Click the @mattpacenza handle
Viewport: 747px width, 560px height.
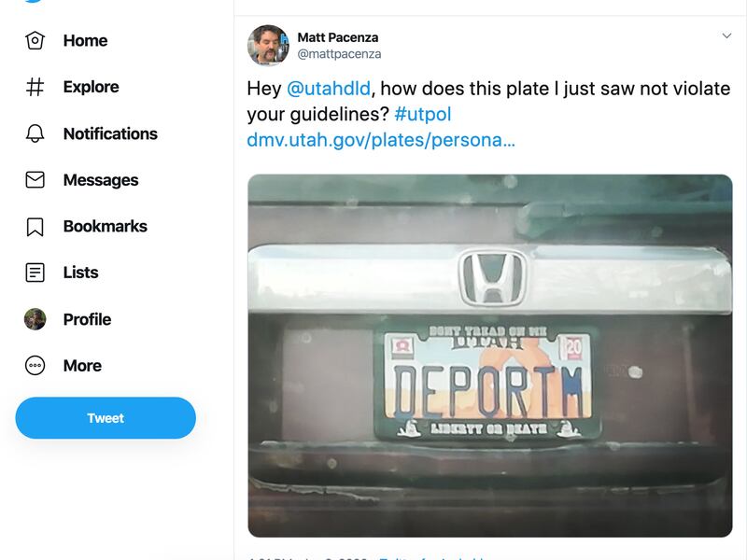tap(339, 54)
